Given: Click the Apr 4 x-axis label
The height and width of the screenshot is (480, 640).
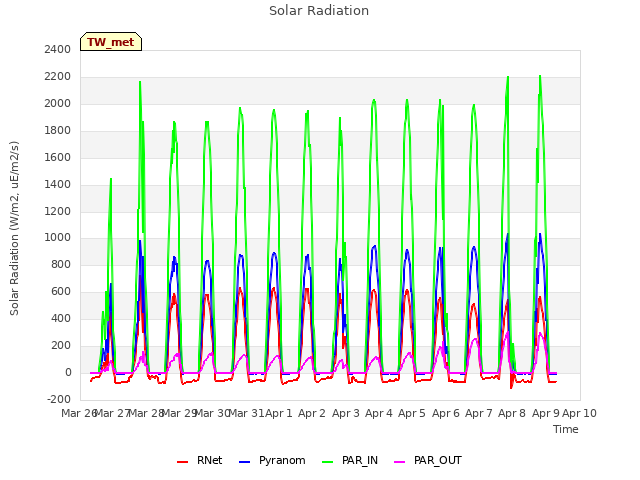Looking at the screenshot, I should pos(379,413).
